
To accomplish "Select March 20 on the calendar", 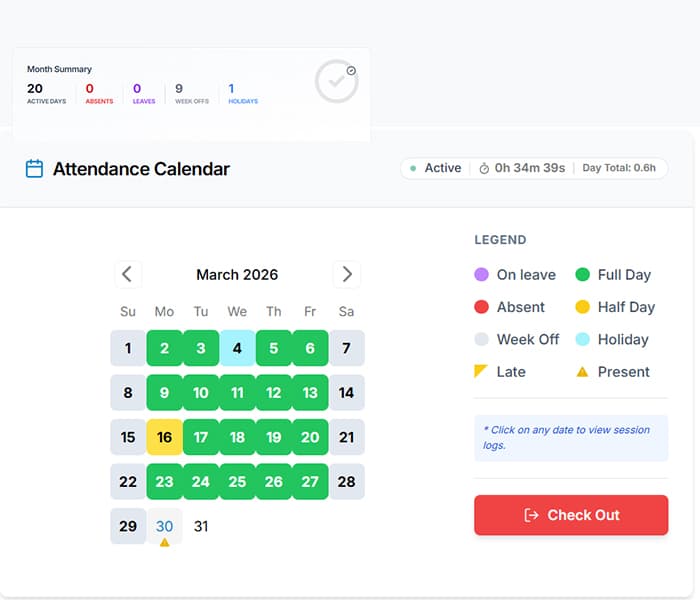I will click(x=310, y=437).
